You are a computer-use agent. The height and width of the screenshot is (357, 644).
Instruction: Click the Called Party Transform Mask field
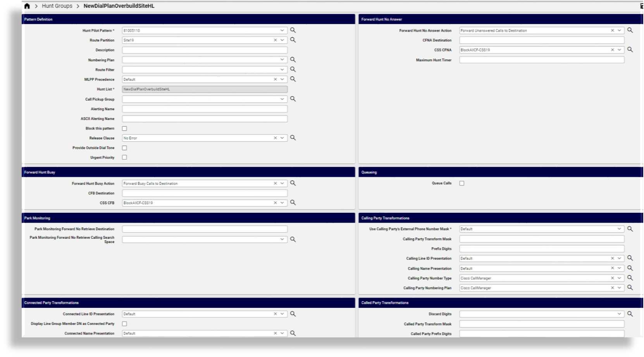click(542, 324)
